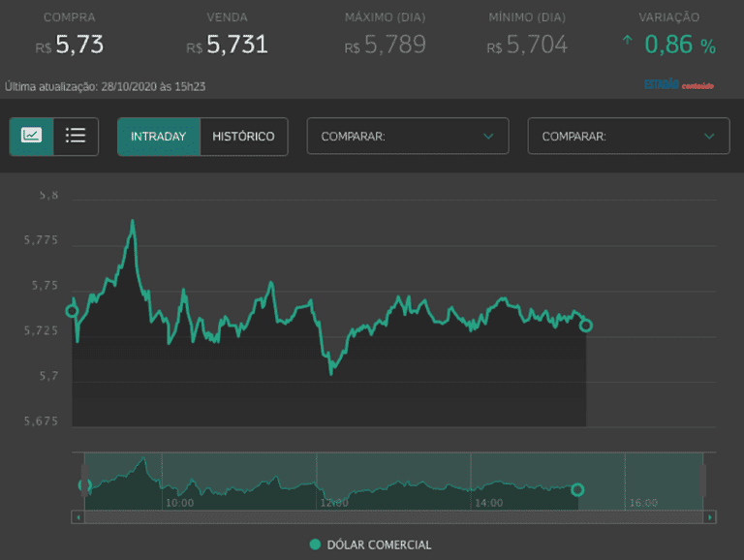Viewport: 744px width, 560px height.
Task: Click the end marker in the navigator mini-chart
Action: click(x=577, y=489)
